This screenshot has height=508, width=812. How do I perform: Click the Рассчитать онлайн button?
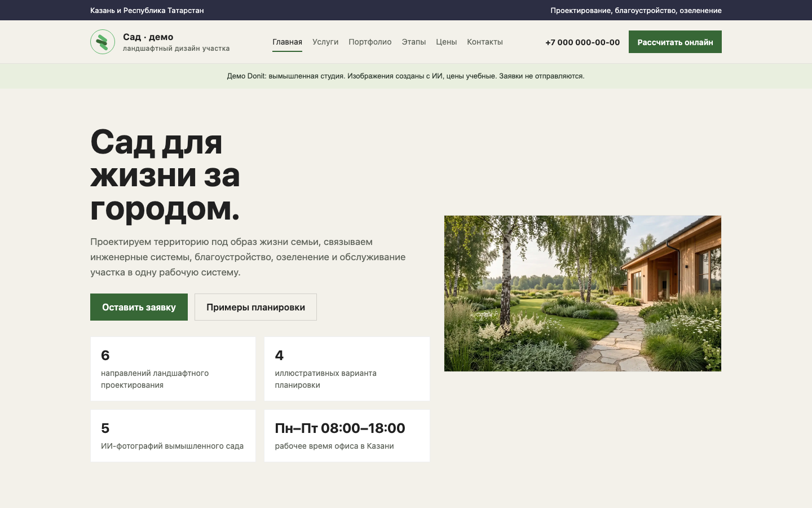coord(675,42)
